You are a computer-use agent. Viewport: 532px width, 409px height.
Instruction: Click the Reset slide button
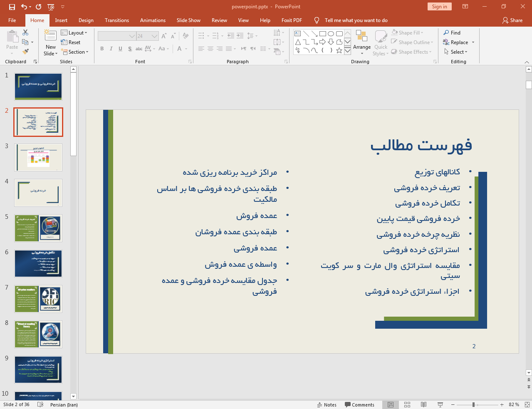coord(71,42)
